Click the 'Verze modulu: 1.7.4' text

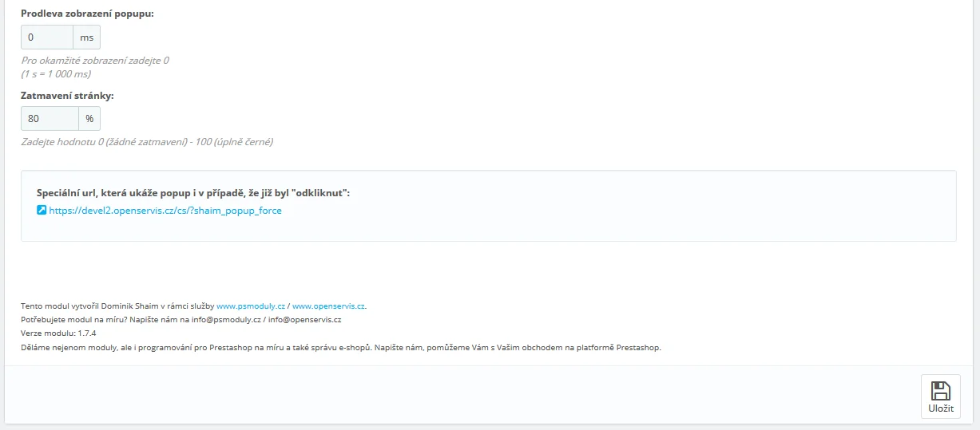click(x=58, y=333)
